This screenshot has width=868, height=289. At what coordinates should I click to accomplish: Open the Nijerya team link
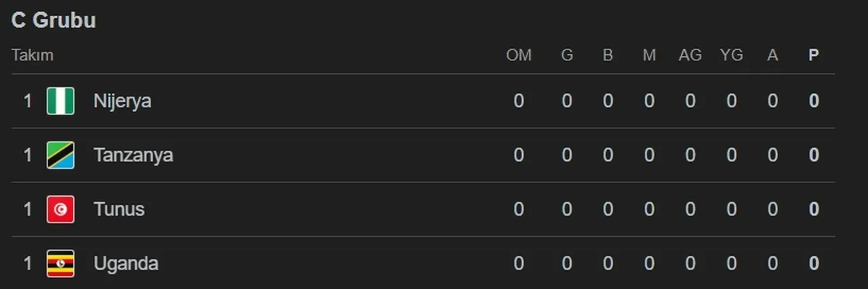tap(122, 101)
